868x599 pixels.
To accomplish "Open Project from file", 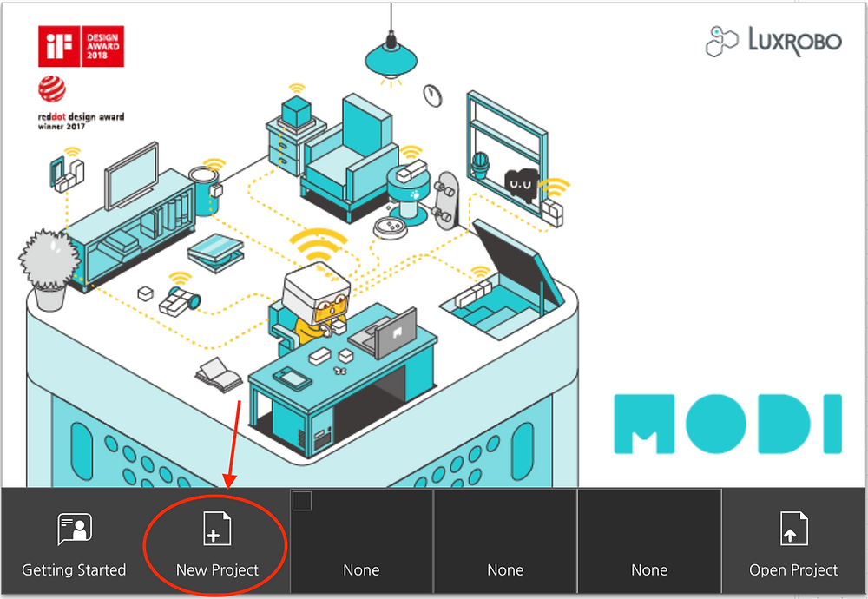I will coord(793,542).
